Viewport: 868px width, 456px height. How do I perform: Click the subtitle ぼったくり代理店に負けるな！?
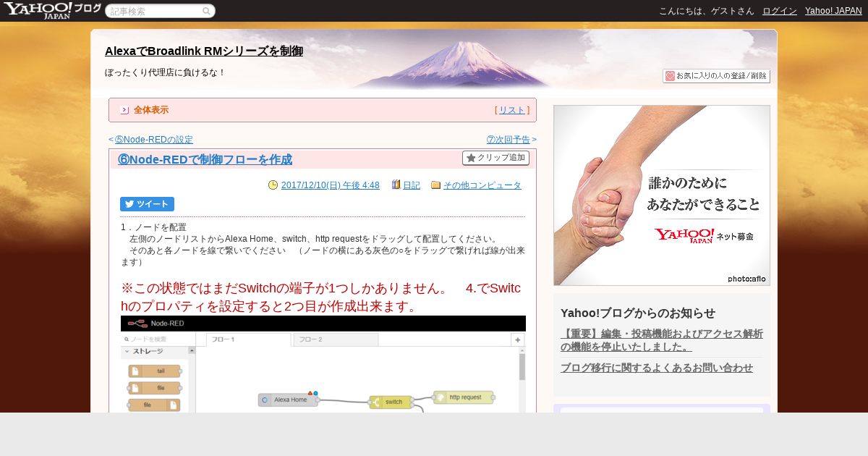pos(165,72)
